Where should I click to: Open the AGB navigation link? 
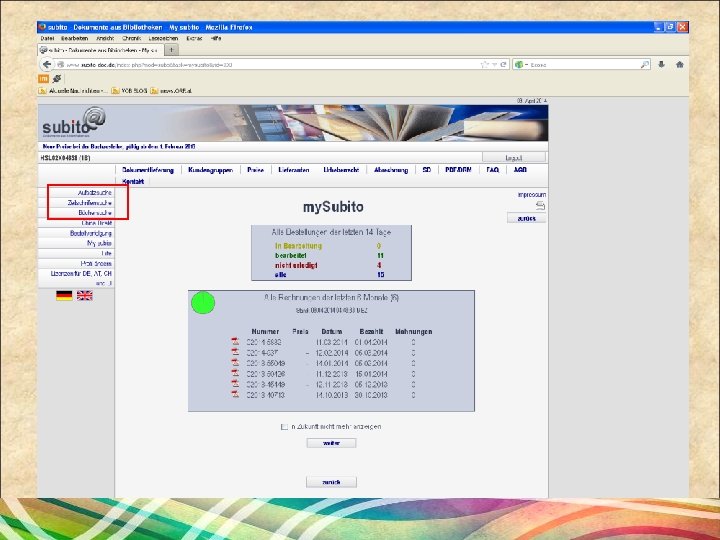tap(520, 170)
